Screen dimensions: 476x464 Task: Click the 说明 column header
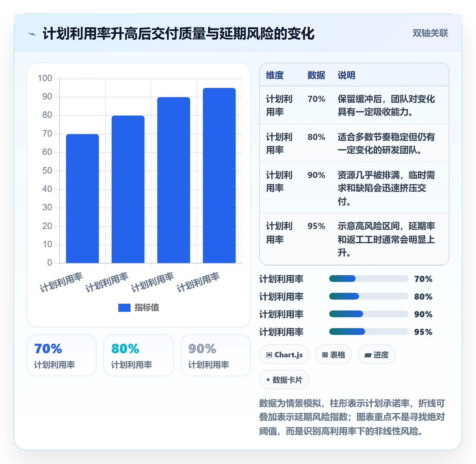pyautogui.click(x=346, y=75)
